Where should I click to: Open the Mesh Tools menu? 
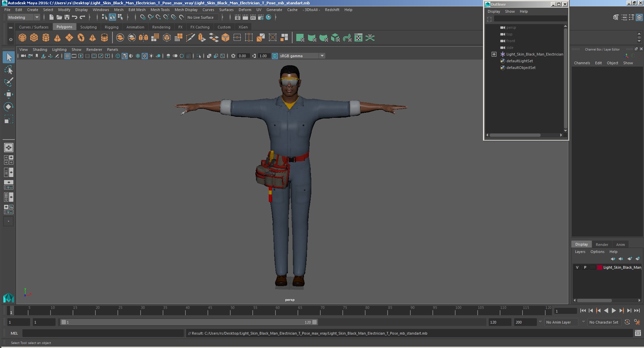(x=160, y=10)
